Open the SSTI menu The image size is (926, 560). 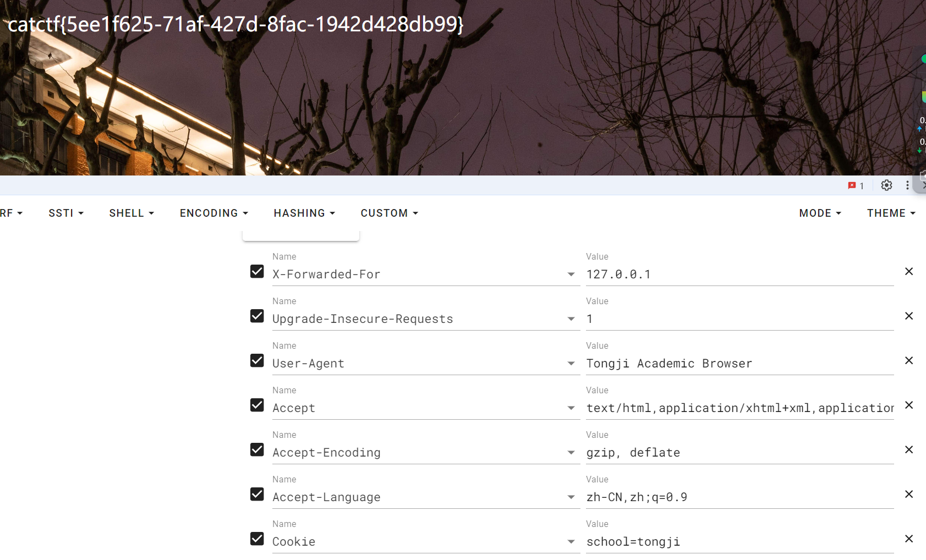point(66,213)
